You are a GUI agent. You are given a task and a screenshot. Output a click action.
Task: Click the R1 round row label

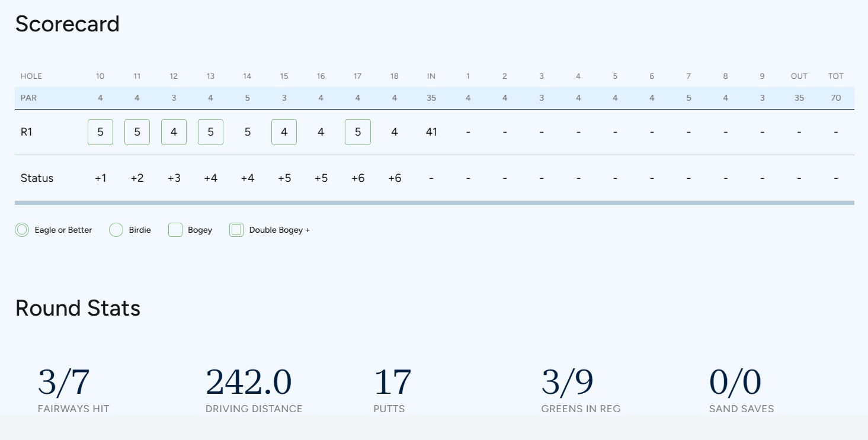(27, 132)
